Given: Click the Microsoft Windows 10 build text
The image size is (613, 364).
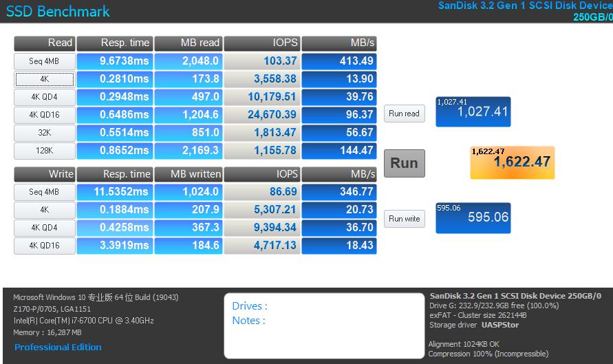Looking at the screenshot, I should [x=96, y=297].
